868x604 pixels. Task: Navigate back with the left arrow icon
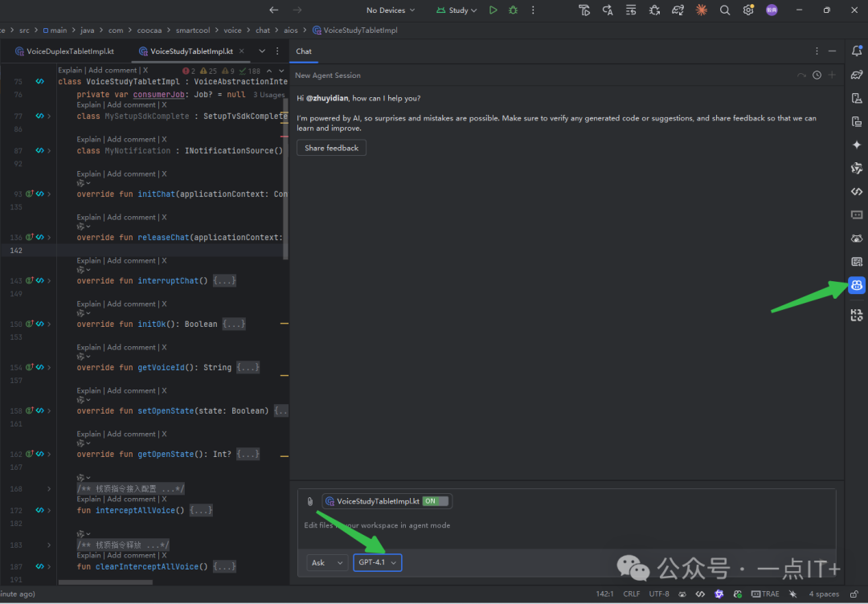(273, 10)
